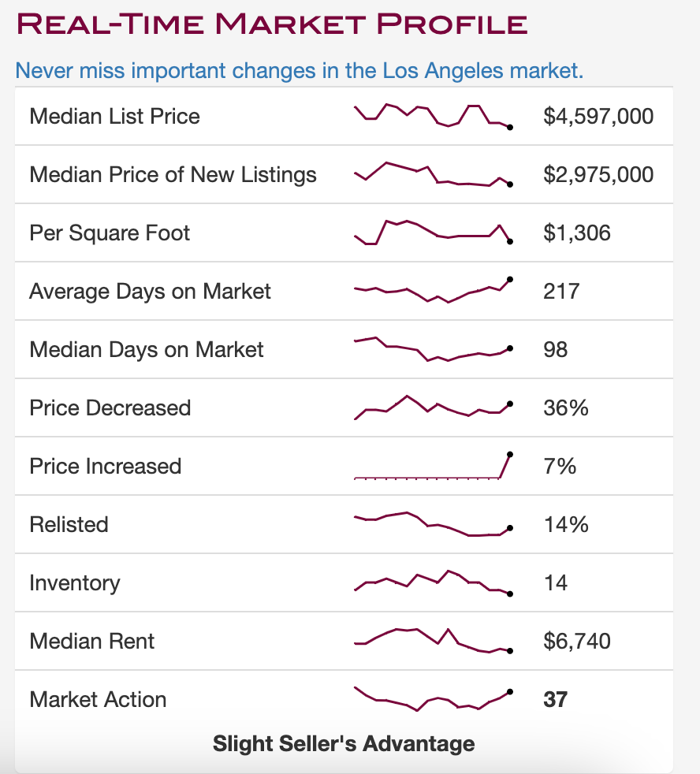Click the Relisted trend sparkline
Viewport: 700px width, 774px height.
coord(434,524)
